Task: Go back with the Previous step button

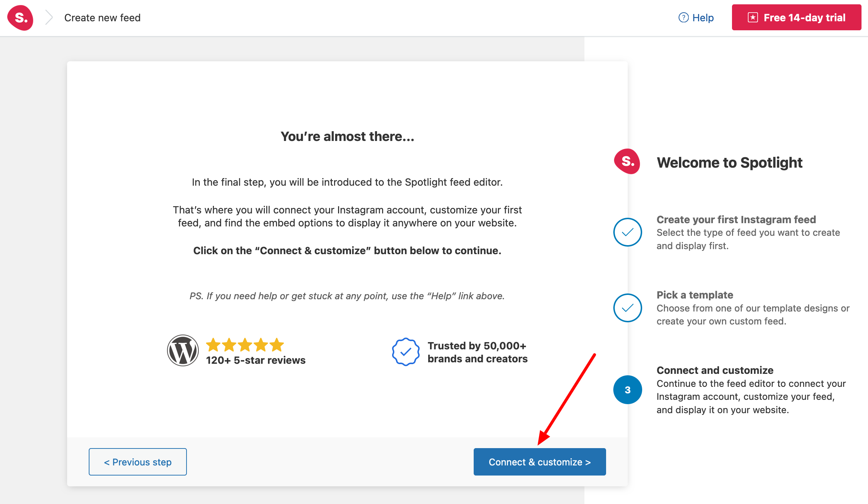Action: (138, 462)
